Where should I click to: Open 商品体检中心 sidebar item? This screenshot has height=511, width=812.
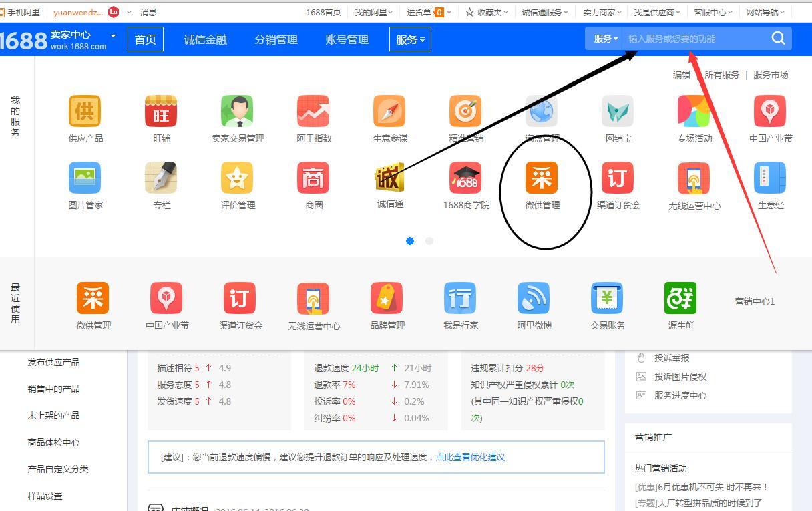[53, 442]
